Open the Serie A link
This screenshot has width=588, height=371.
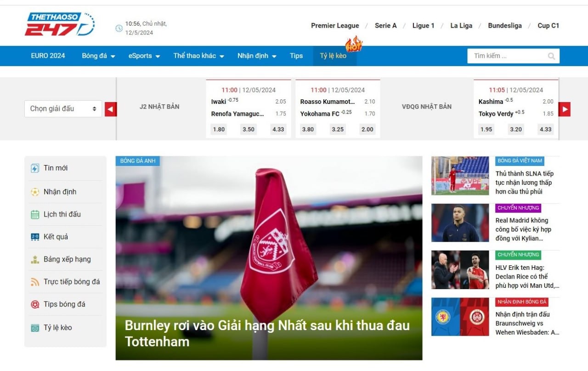click(x=386, y=26)
